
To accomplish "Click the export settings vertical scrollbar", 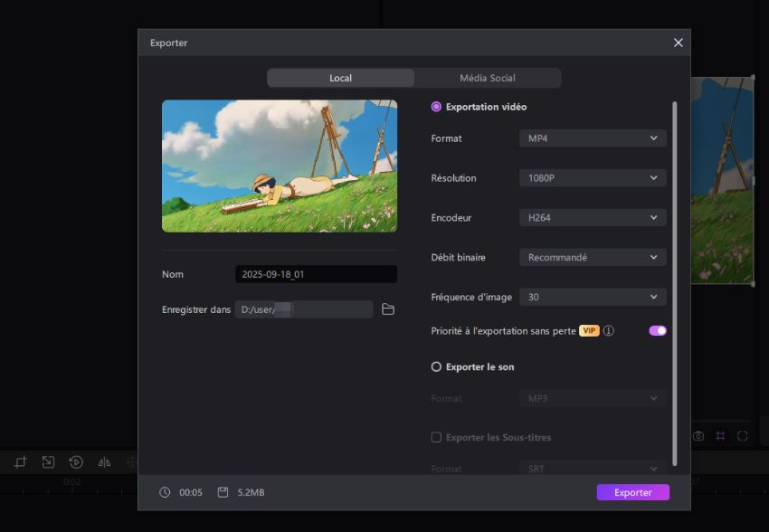I will pyautogui.click(x=674, y=283).
